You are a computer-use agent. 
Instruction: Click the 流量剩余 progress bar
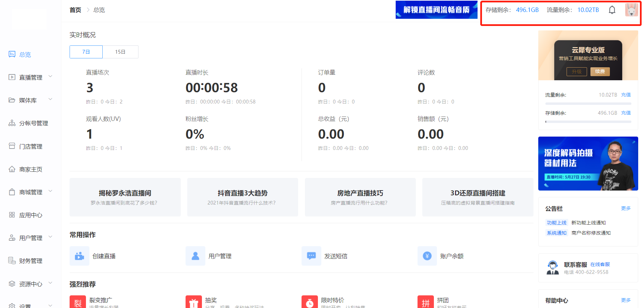(588, 103)
